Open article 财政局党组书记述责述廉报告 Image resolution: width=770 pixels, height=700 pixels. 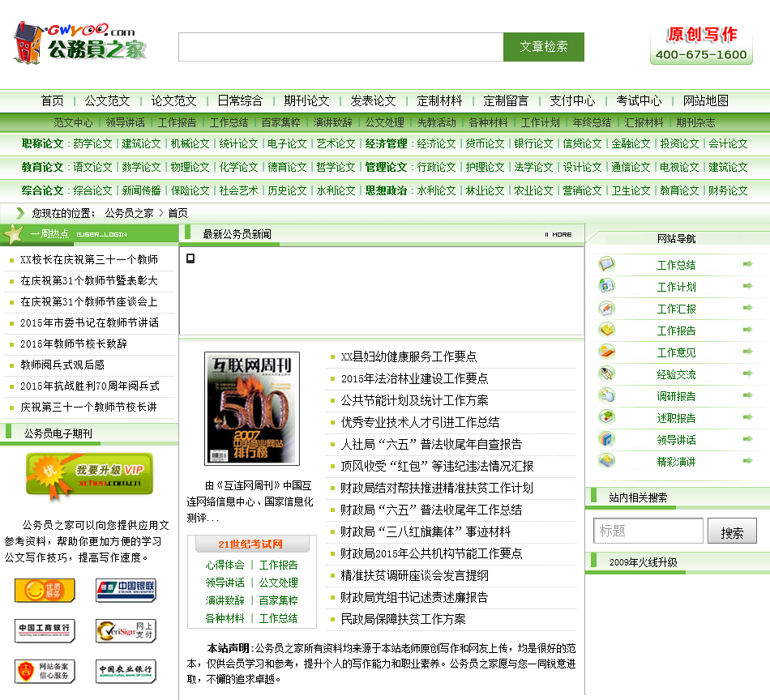coord(414,597)
